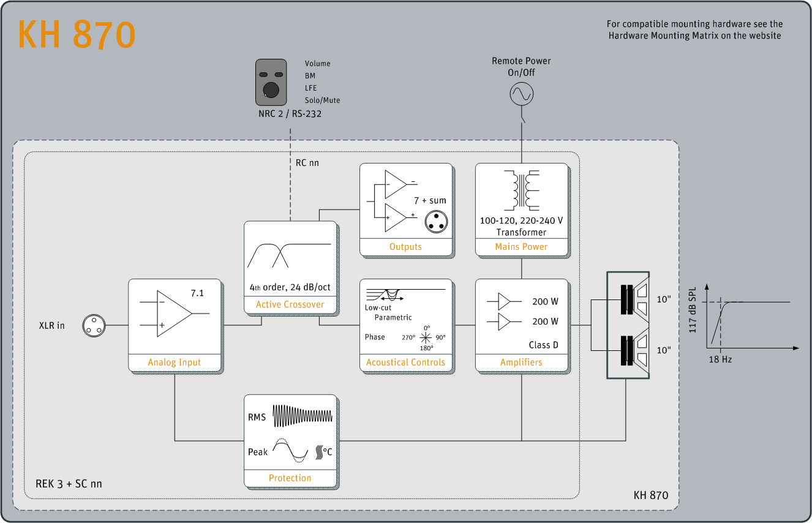The height and width of the screenshot is (523, 812).
Task: Click the phase rotation star symbol
Action: click(x=426, y=337)
